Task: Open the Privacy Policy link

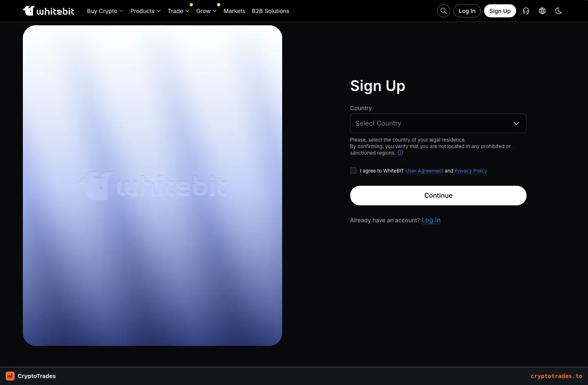Action: coord(471,171)
